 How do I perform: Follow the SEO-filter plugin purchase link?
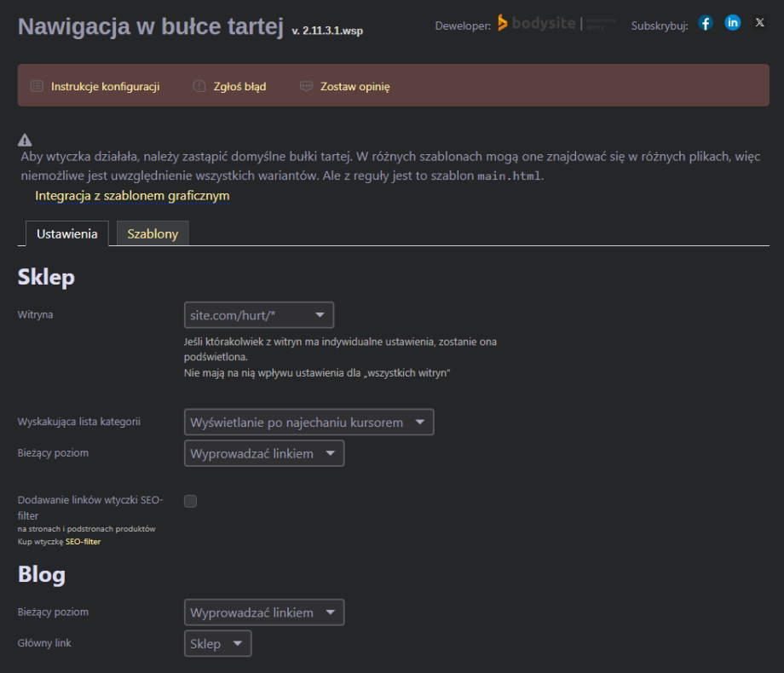coord(83,542)
